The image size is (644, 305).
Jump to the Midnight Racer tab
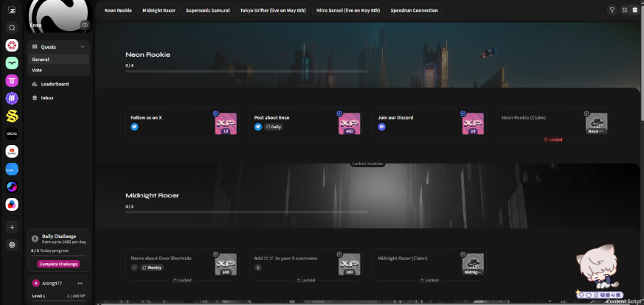tap(159, 10)
